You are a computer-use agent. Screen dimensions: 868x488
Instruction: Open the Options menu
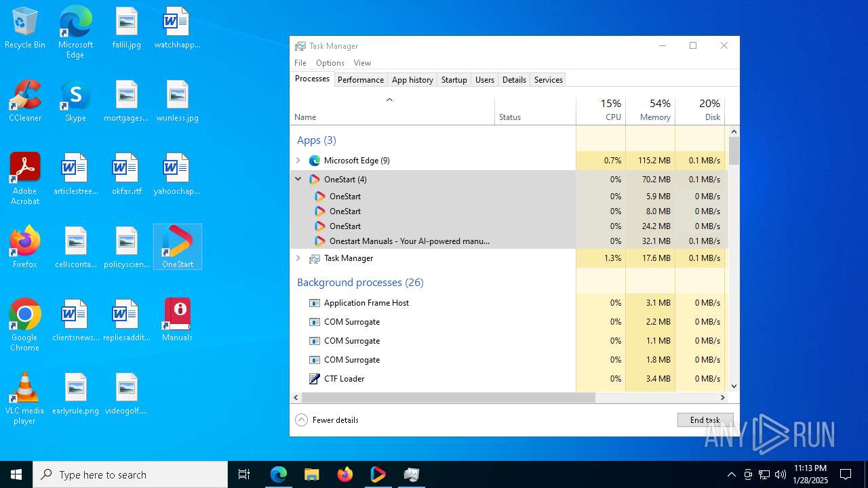pos(330,63)
